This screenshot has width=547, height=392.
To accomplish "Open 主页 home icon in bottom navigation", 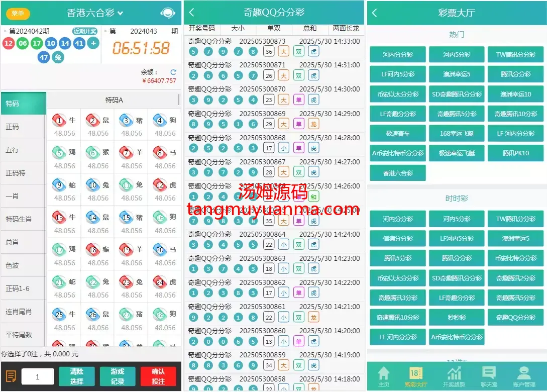I will [x=384, y=376].
